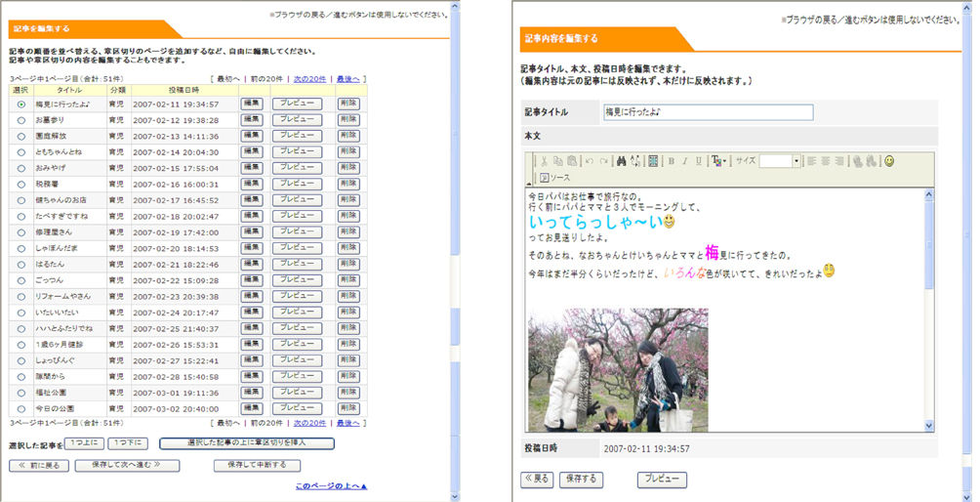Click the Bold formatting icon in editor
Screen dimensions: 980x502
click(x=671, y=161)
